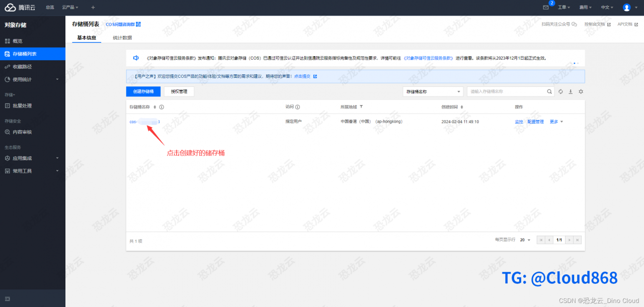Screen dimensions: 644x307
Task: Click the 腾讯云 logo
Action: (x=19, y=7)
